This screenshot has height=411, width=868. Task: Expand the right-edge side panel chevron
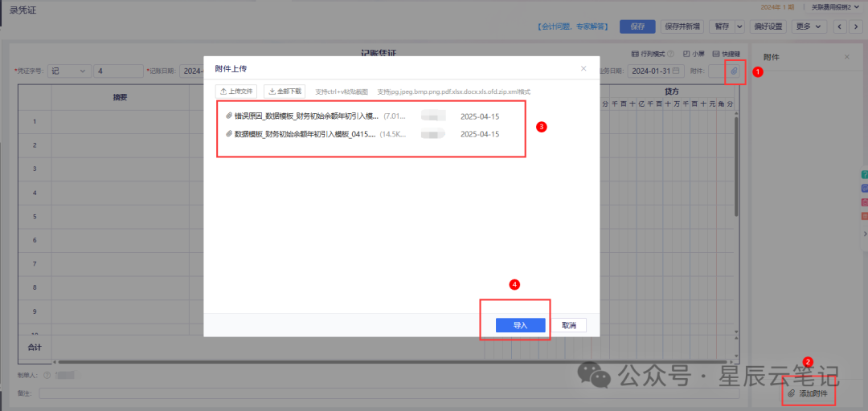pos(865,234)
